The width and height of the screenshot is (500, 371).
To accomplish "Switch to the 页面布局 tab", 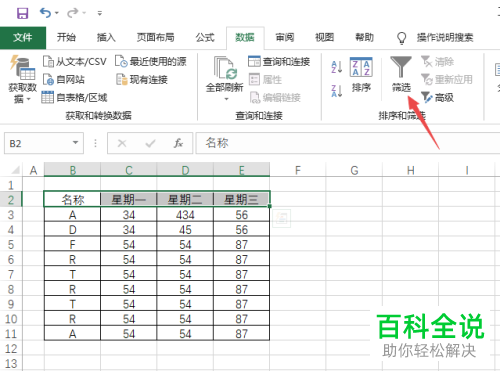I will point(156,37).
